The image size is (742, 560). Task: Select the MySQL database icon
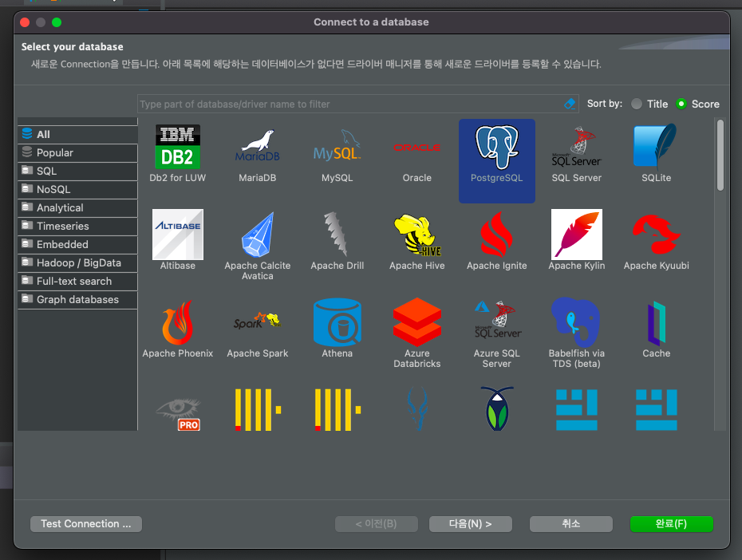337,147
